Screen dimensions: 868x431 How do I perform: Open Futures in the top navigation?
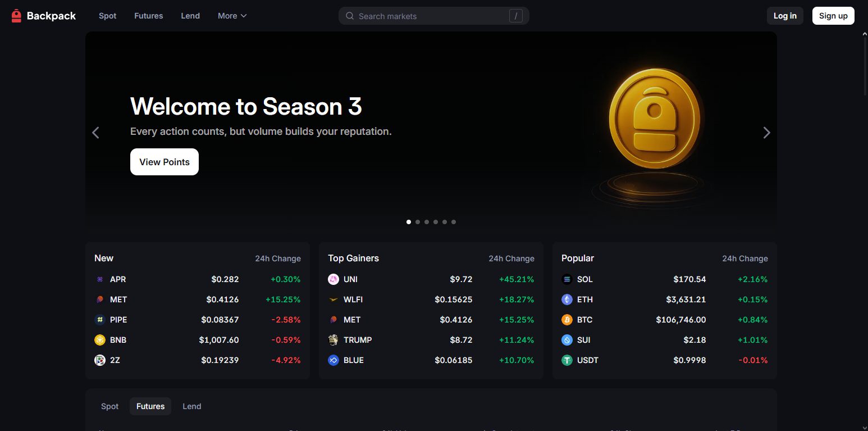[149, 16]
